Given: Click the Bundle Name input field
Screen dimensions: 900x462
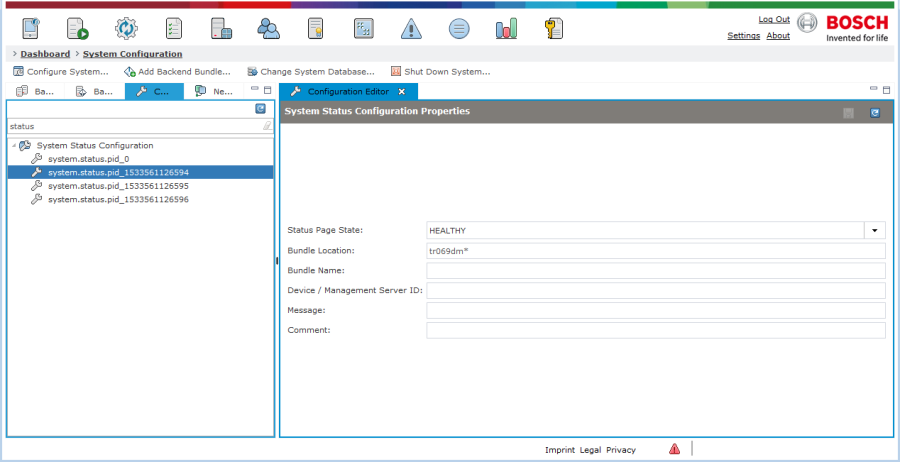Looking at the screenshot, I should coord(655,270).
